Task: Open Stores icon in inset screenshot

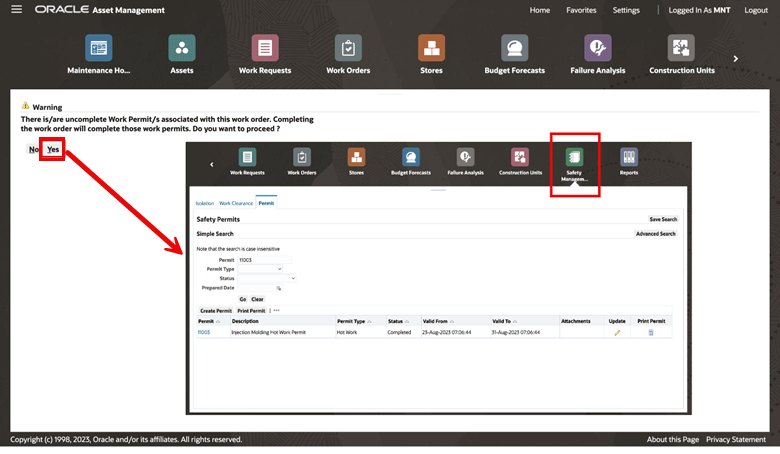Action: pos(356,157)
